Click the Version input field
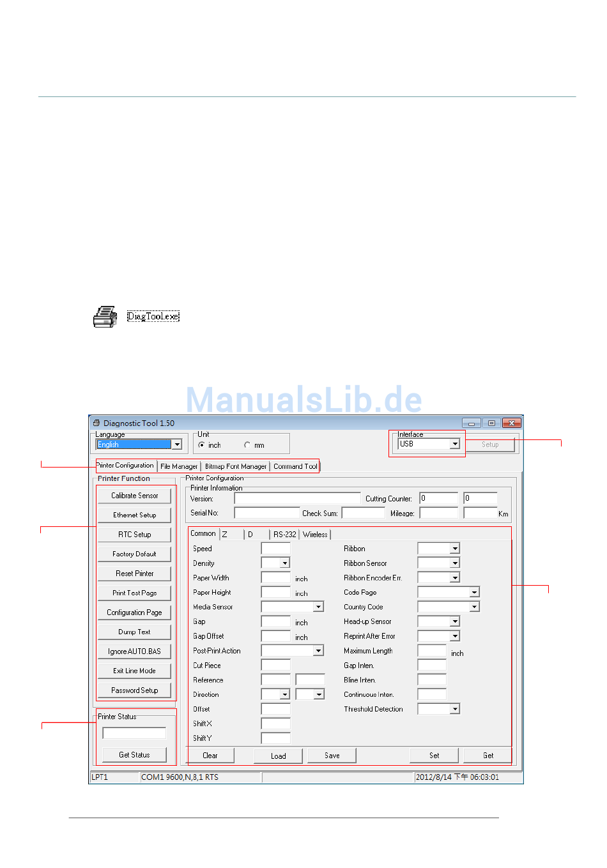Image resolution: width=607 pixels, height=868 pixels. point(297,498)
